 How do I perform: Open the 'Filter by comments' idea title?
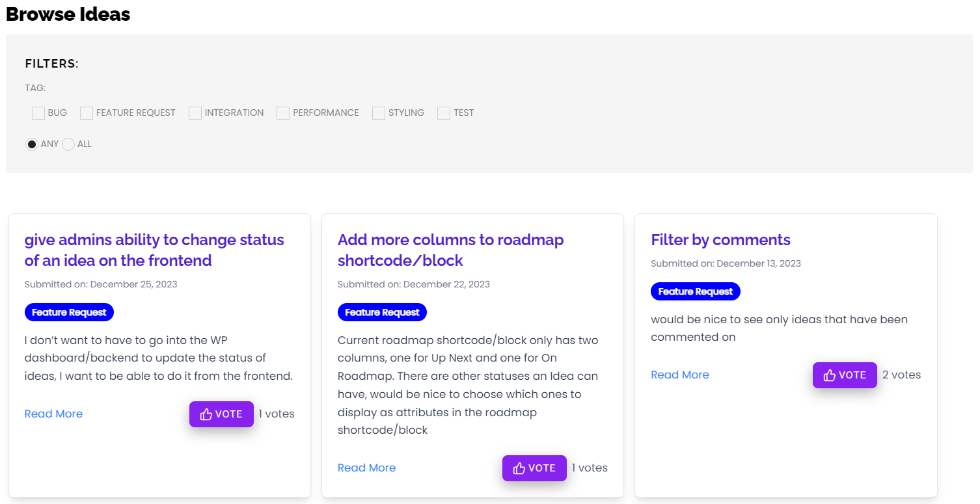pos(720,240)
